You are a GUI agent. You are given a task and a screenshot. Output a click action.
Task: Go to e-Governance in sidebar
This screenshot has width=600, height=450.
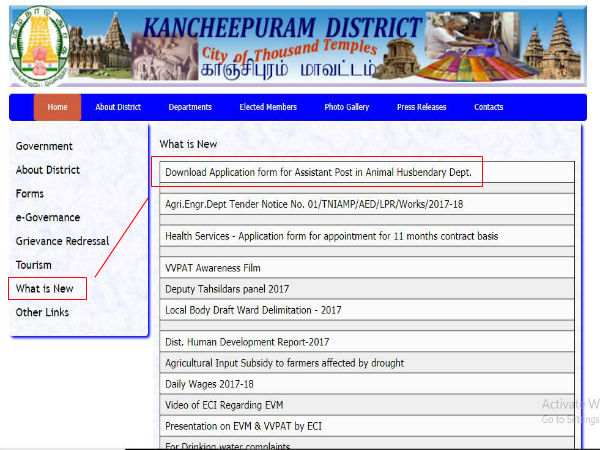tap(48, 217)
